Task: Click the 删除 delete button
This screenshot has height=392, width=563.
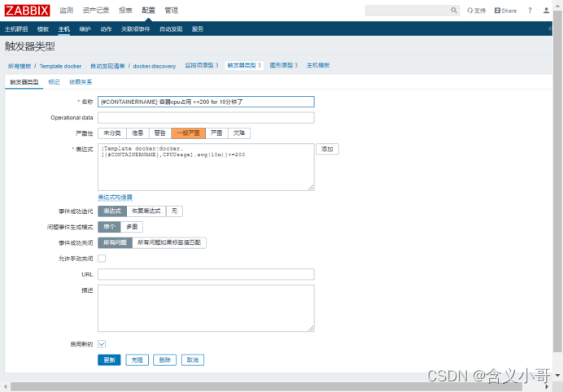Action: click(x=165, y=359)
